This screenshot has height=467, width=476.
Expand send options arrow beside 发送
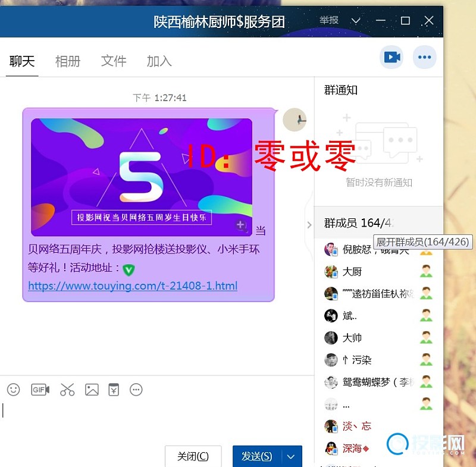291,456
